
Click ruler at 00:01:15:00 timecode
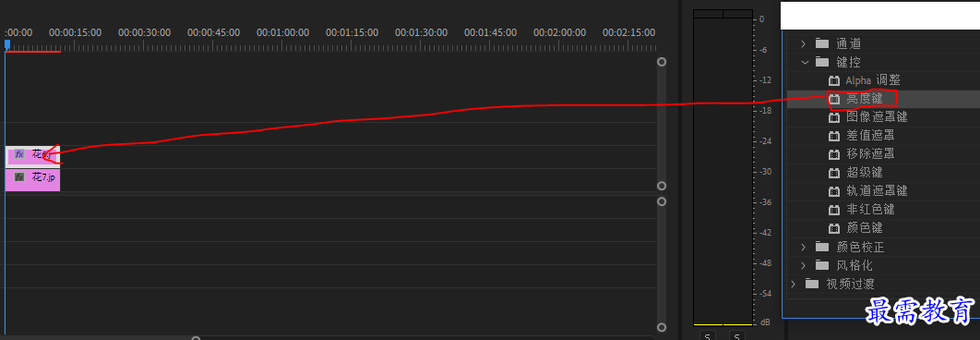(x=352, y=32)
